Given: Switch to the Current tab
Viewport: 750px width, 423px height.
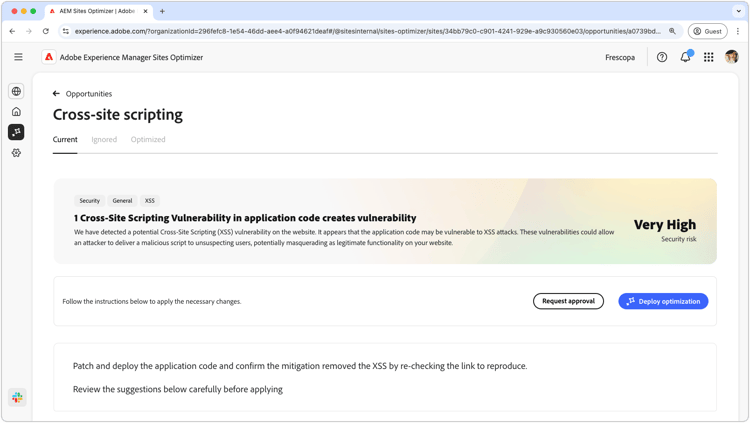Looking at the screenshot, I should (x=65, y=139).
